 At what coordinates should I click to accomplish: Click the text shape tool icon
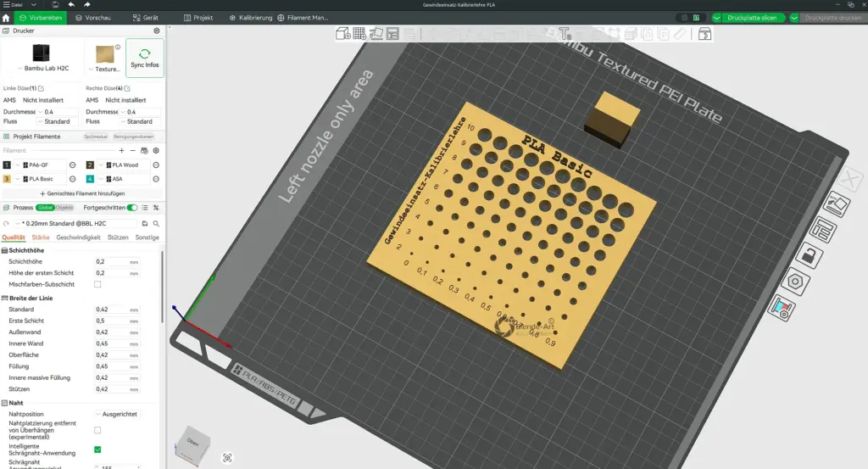point(564,34)
